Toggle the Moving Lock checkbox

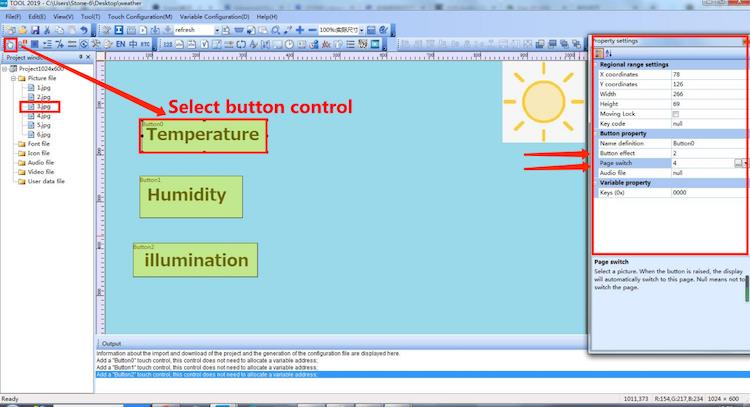676,113
